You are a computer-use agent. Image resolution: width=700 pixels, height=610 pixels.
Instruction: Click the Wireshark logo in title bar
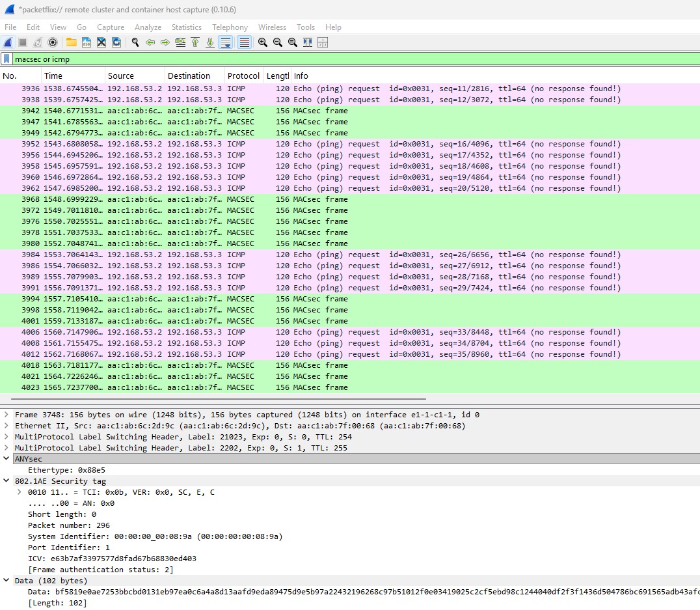[x=10, y=9]
